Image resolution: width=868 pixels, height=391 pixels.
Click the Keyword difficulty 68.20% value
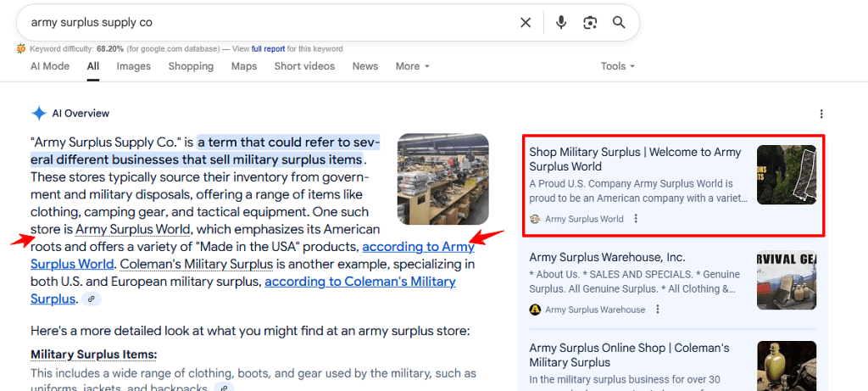(109, 48)
